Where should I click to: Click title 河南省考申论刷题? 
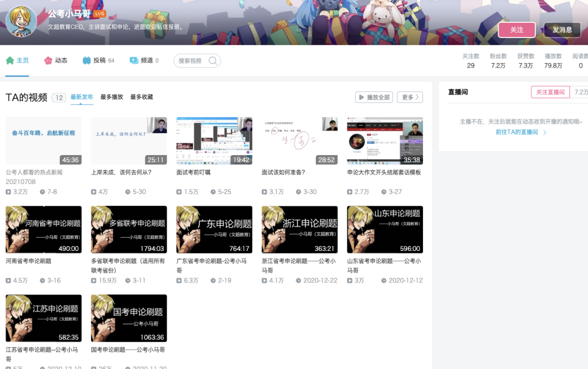28,261
